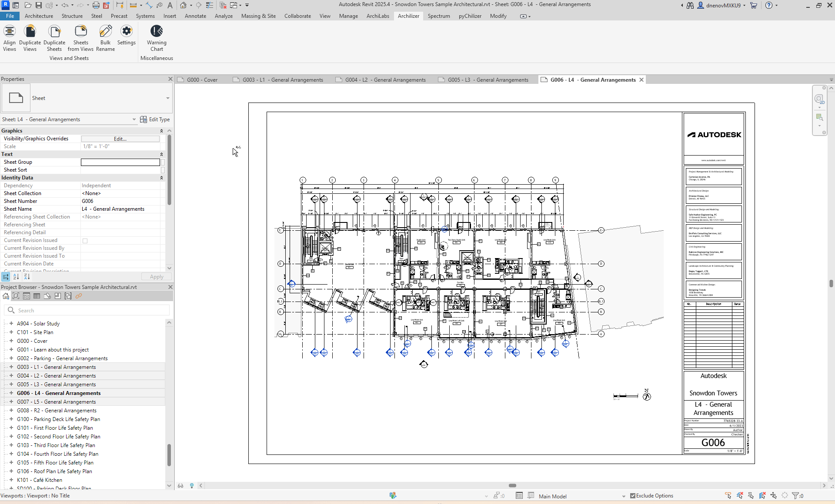This screenshot has width=835, height=504.
Task: Click the Print icon in quick access toolbar
Action: click(x=96, y=5)
